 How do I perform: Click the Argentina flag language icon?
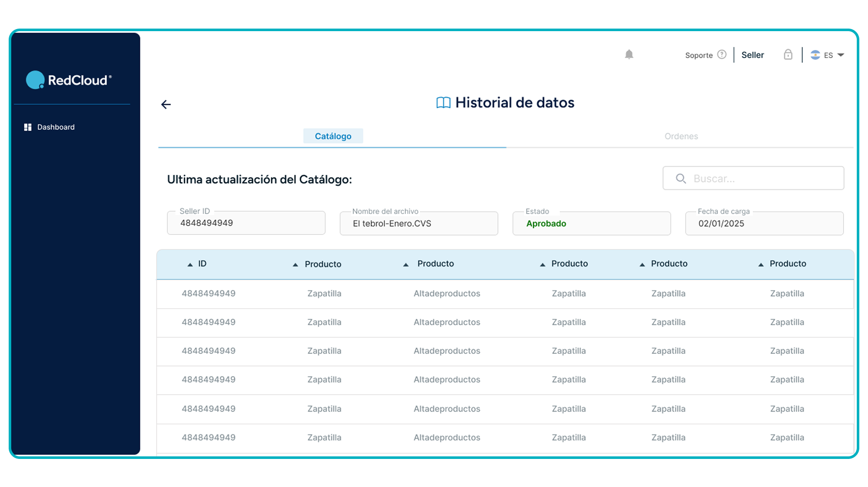(x=815, y=55)
